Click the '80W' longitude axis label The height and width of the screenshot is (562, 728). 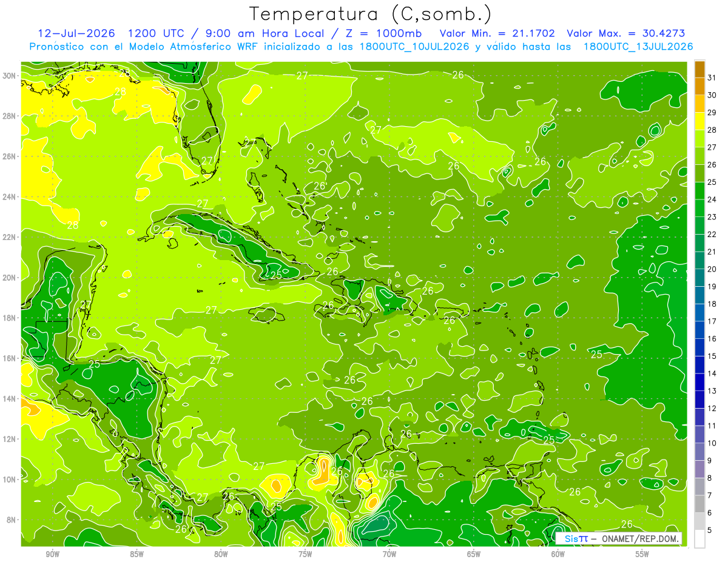[221, 554]
